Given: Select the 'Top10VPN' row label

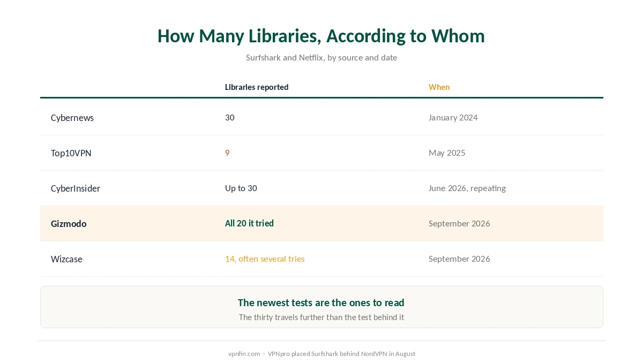Looking at the screenshot, I should [71, 153].
